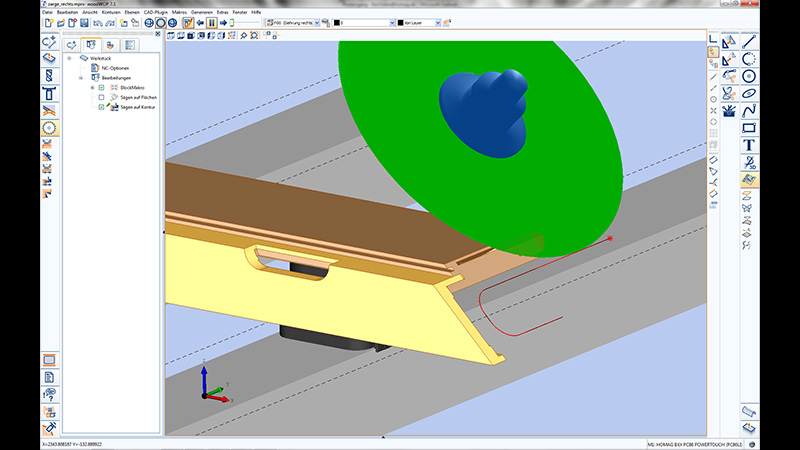The height and width of the screenshot is (450, 800).
Task: Toggle the highlighted simulation mode icon
Action: coord(188,23)
